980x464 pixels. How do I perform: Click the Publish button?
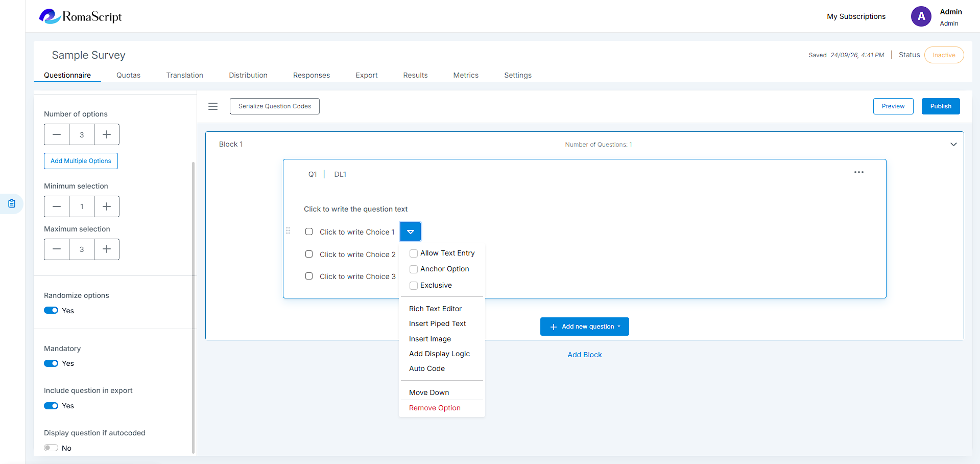tap(941, 106)
